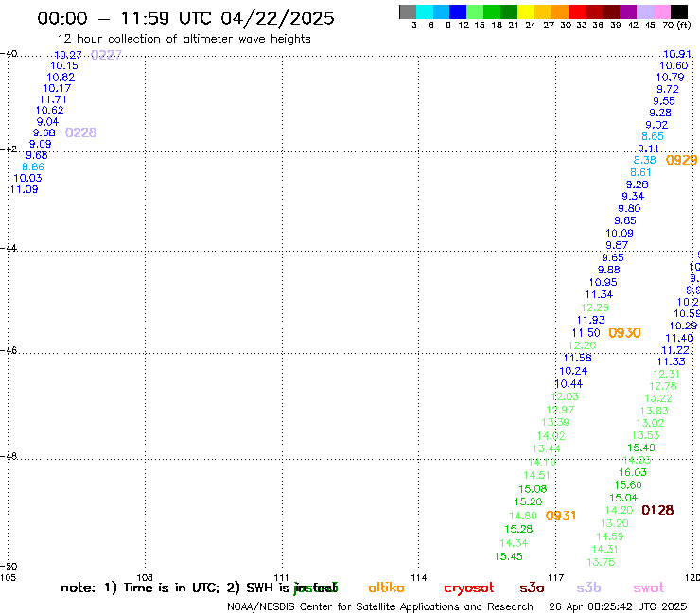Click the title date '04/22/2025'
Image resolution: width=700 pixels, height=615 pixels.
[x=277, y=18]
